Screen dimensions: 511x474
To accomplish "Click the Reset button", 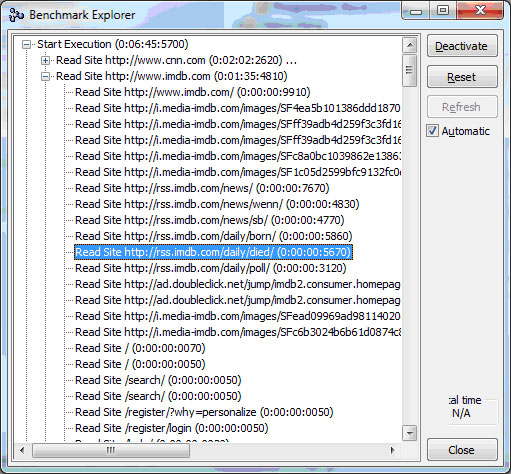I will pyautogui.click(x=462, y=77).
